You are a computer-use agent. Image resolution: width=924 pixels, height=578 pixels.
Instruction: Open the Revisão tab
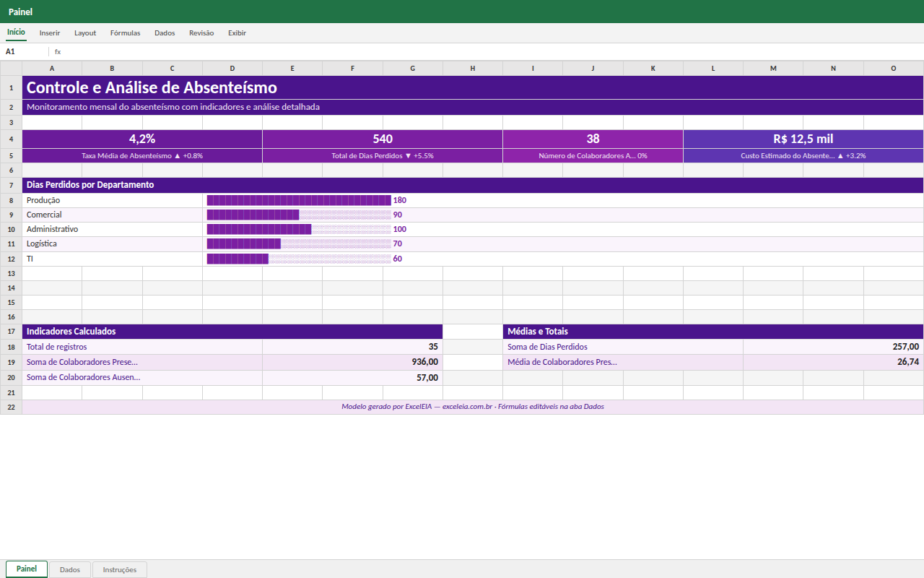tap(201, 33)
